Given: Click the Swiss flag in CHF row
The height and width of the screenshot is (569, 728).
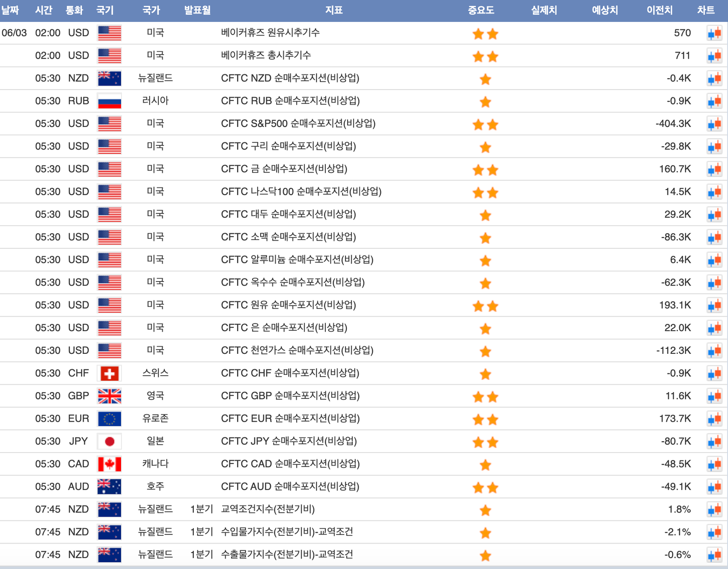Looking at the screenshot, I should [109, 373].
